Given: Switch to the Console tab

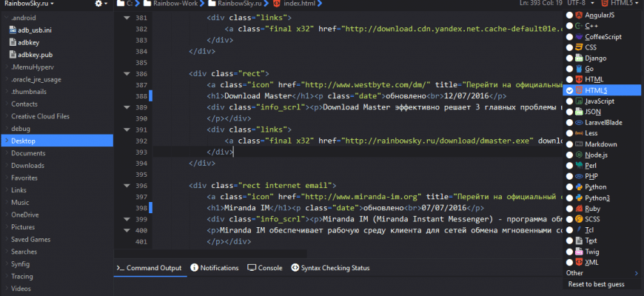Looking at the screenshot, I should coord(265,268).
